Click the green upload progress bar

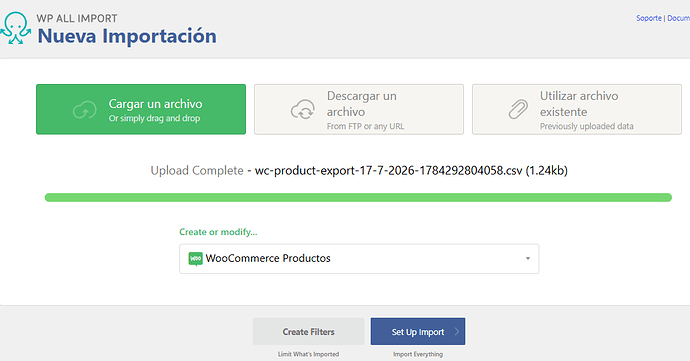point(358,197)
